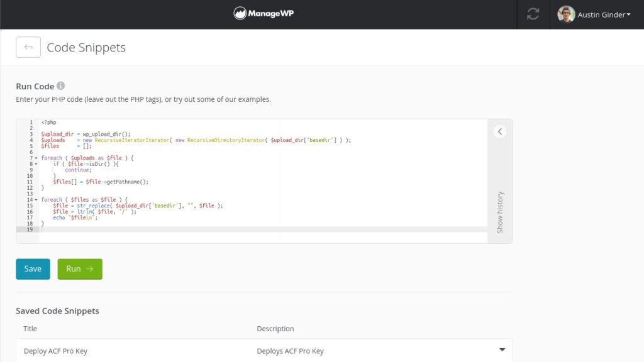The height and width of the screenshot is (362, 644).
Task: Fold the if block at line 8
Action: (36, 164)
